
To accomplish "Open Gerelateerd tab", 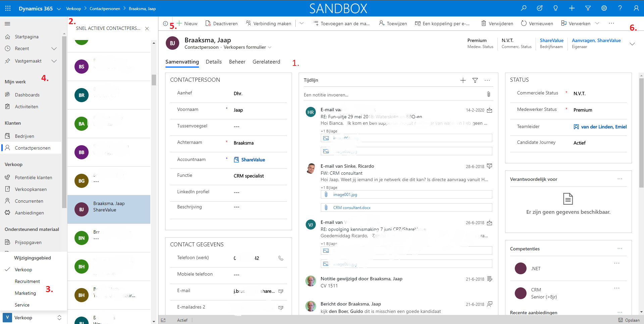I will [266, 62].
